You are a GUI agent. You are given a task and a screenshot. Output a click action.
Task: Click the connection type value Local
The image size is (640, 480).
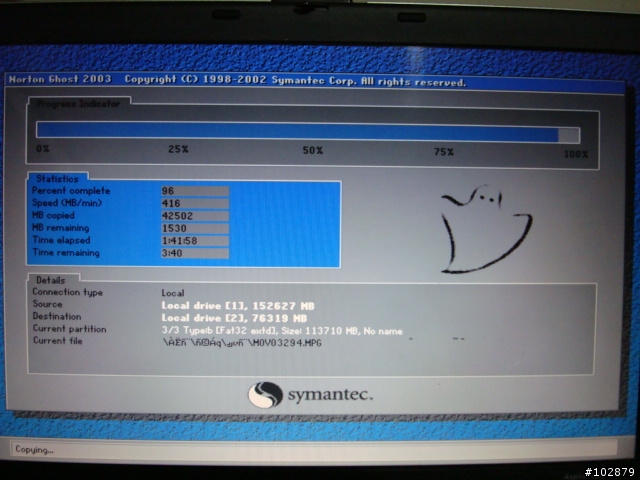pyautogui.click(x=173, y=293)
